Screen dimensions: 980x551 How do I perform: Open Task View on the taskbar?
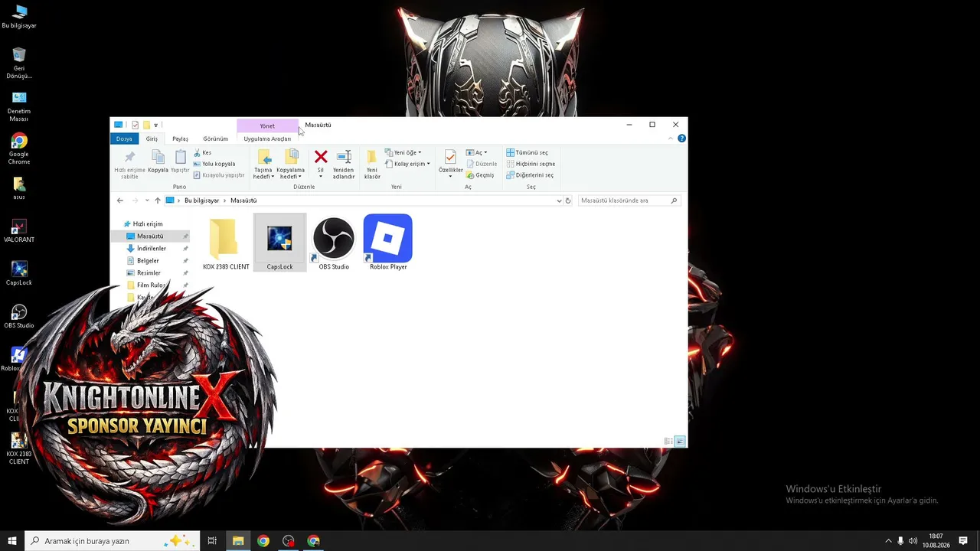(x=212, y=541)
